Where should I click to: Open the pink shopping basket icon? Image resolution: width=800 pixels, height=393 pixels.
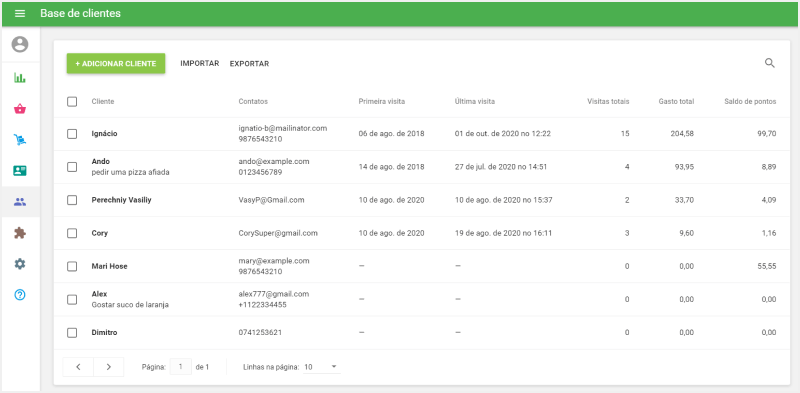(20, 109)
